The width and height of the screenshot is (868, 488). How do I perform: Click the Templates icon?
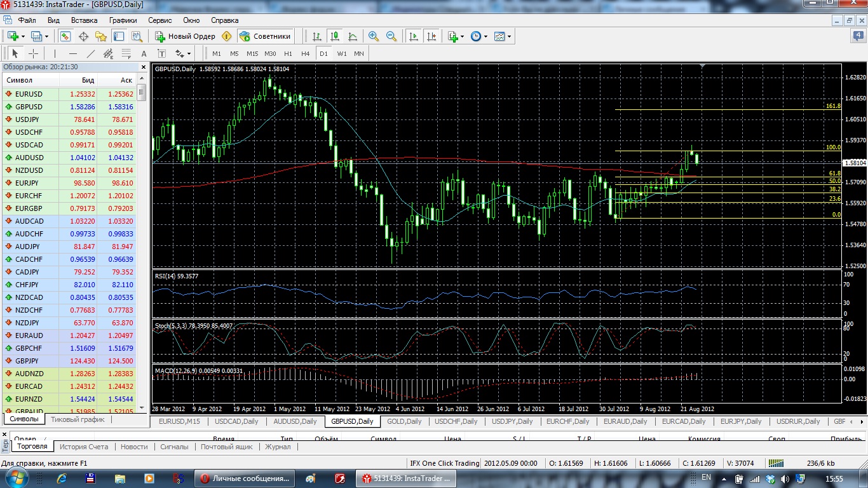tap(499, 36)
